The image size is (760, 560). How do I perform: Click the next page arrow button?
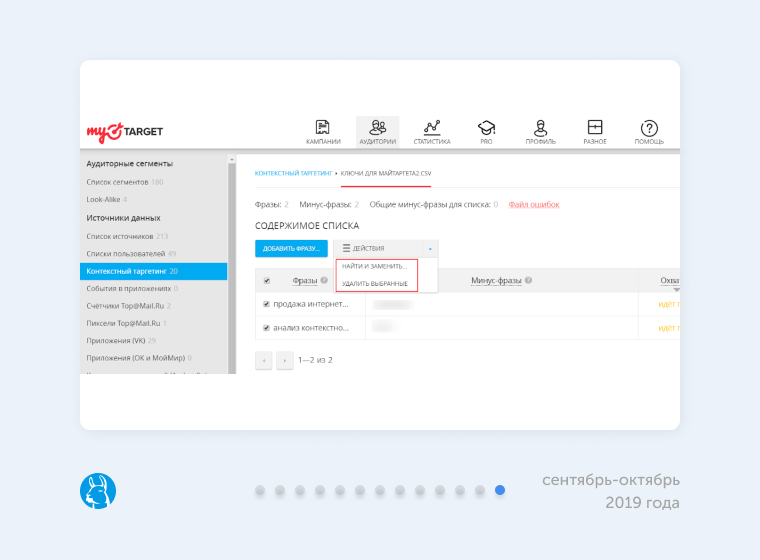[x=285, y=360]
